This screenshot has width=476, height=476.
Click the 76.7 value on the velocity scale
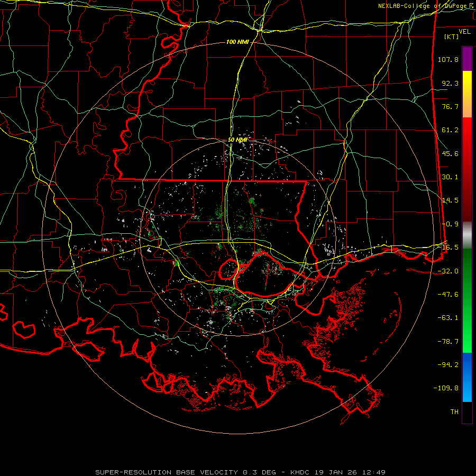pos(450,106)
